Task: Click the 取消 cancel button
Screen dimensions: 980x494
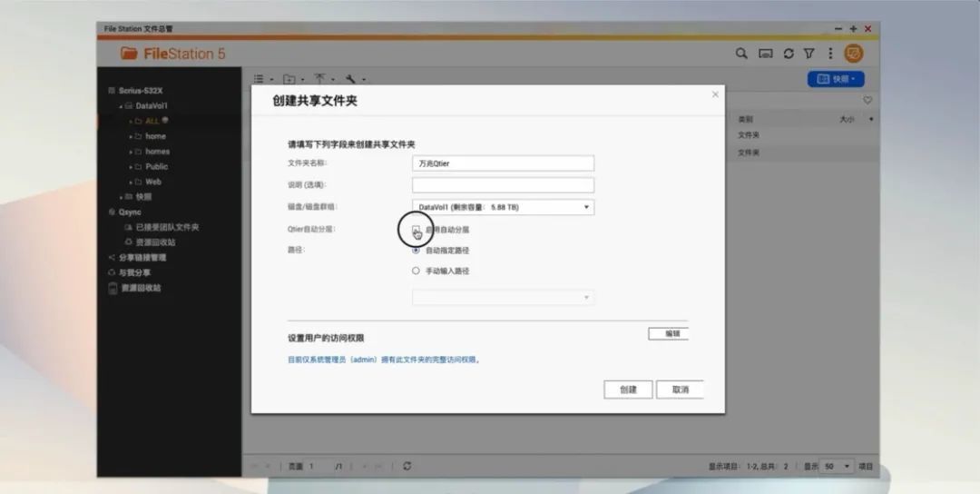Action: pos(680,390)
